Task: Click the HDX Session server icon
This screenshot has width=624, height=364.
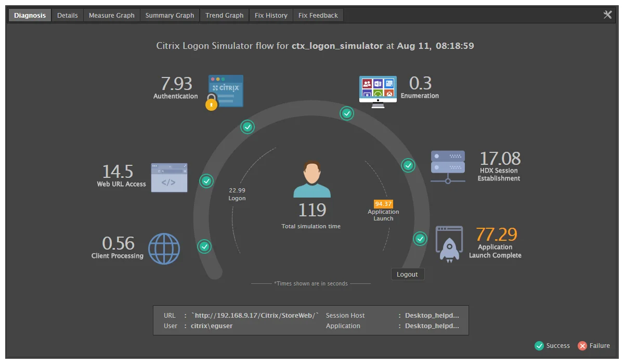Action: coord(448,167)
